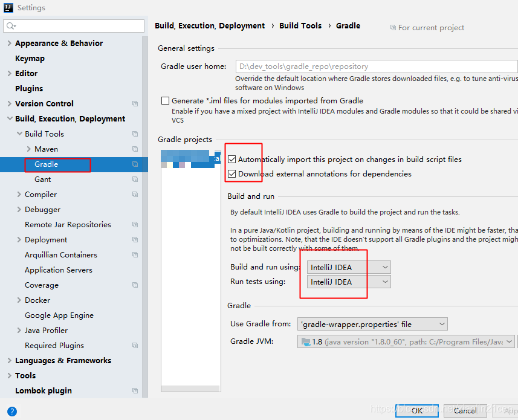Click project-level icon beside Arquillian Containers
This screenshot has height=420, width=518.
(135, 254)
